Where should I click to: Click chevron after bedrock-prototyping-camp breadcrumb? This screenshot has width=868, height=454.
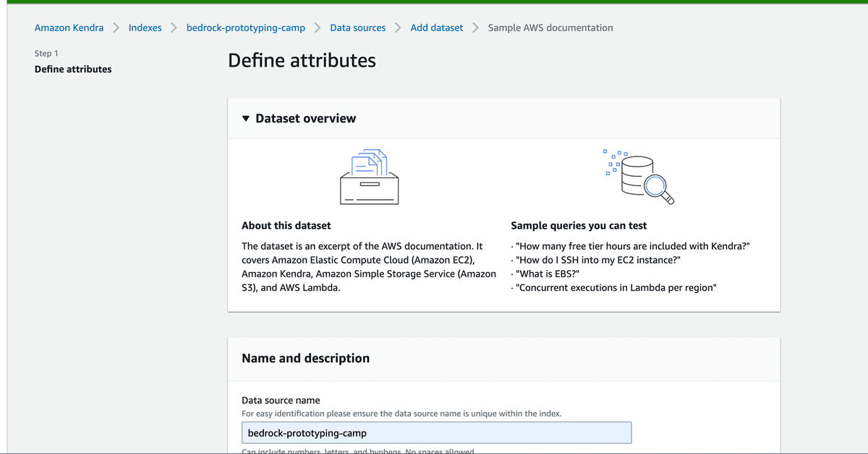pyautogui.click(x=318, y=28)
